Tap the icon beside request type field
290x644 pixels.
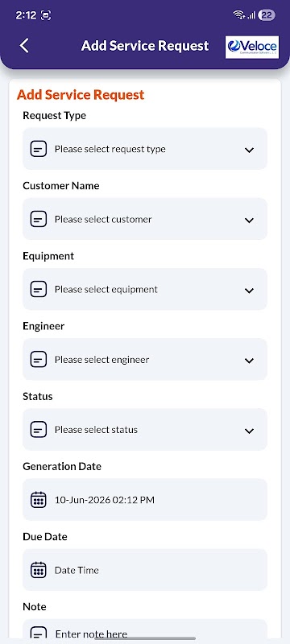tap(38, 149)
